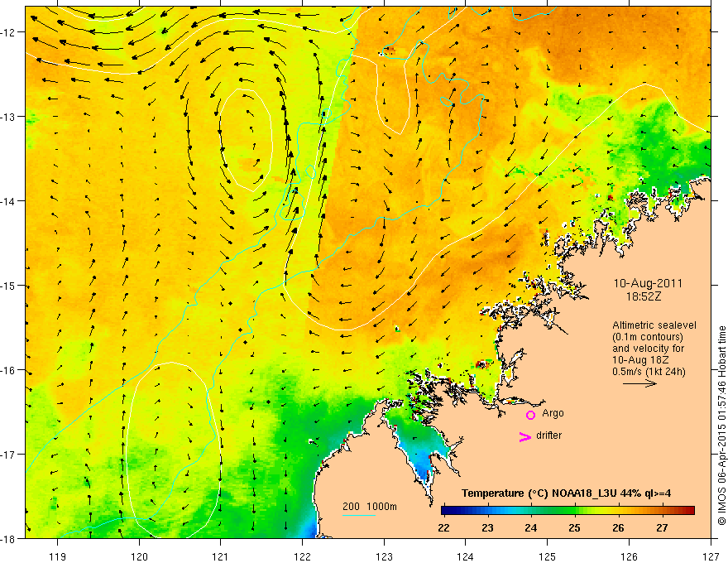Screen dimensions: 728x563
Task: Click longitude axis label 119
Action: 58,556
